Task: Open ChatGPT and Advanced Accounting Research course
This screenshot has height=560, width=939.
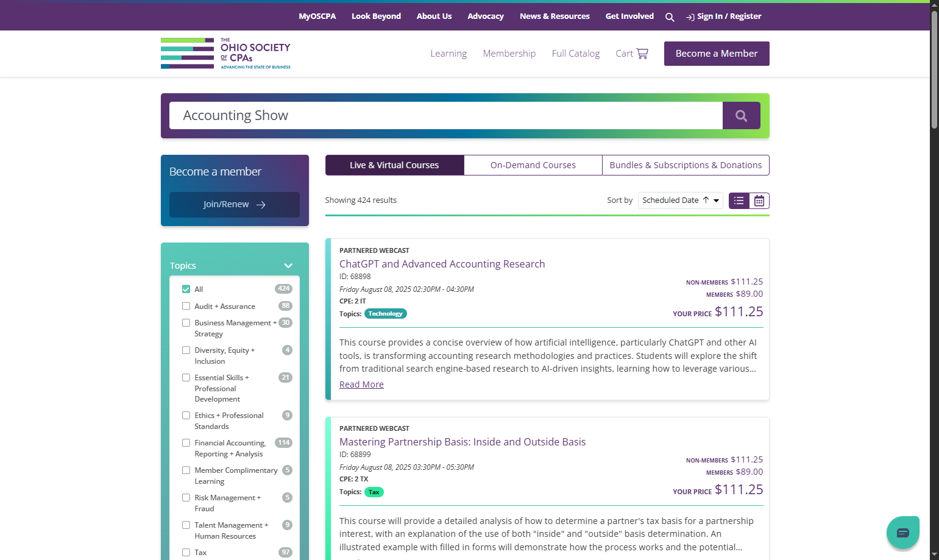Action: (442, 264)
